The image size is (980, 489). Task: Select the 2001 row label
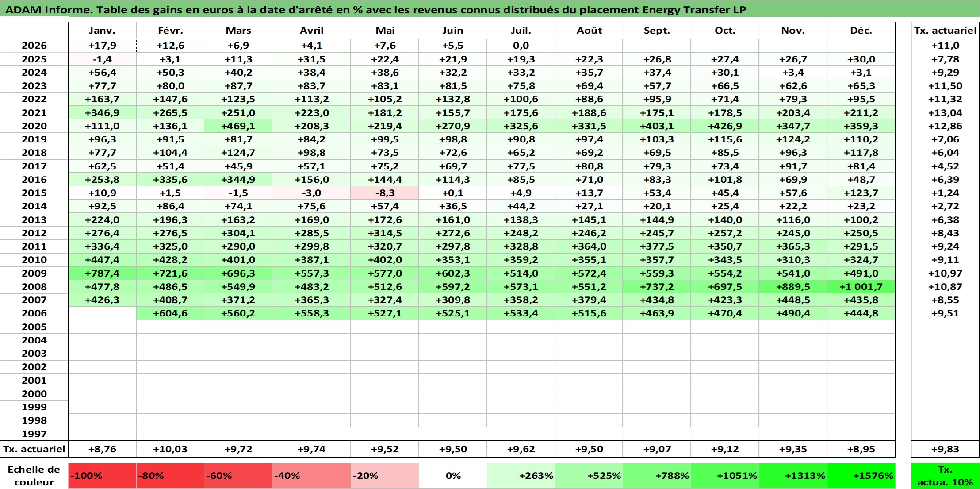(x=34, y=381)
